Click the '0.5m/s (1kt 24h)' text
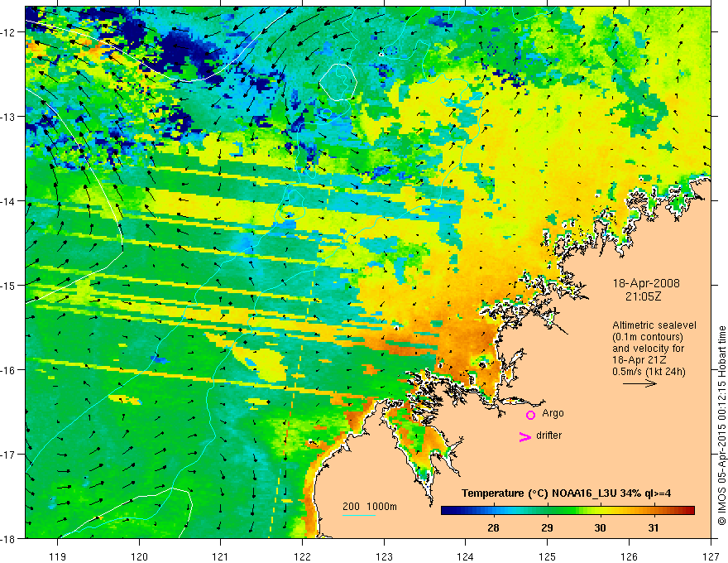Screen dimensions: 728x563 (x=649, y=372)
